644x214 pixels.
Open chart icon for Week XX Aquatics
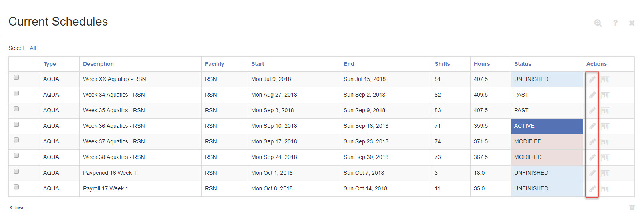[605, 79]
